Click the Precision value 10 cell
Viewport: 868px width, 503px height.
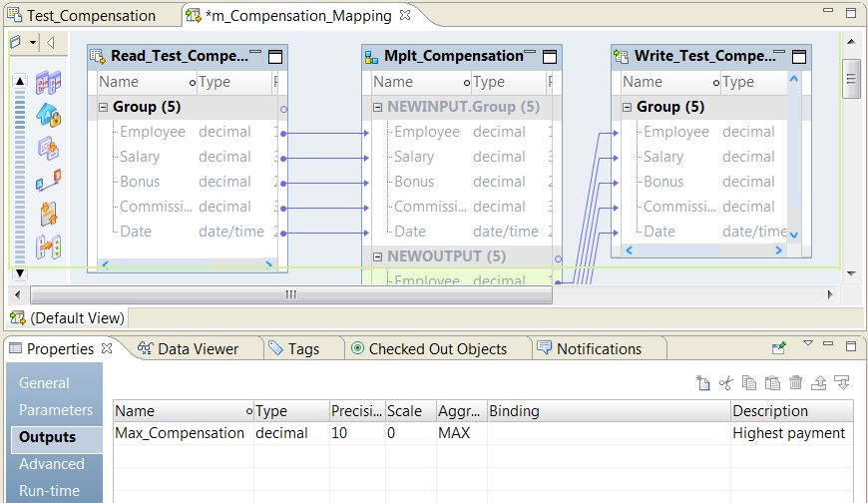357,433
